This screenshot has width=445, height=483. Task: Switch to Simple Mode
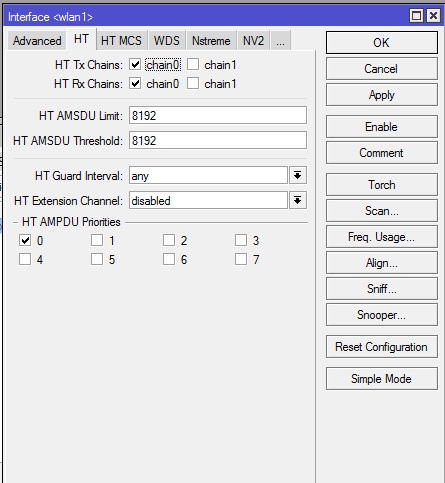pos(382,379)
